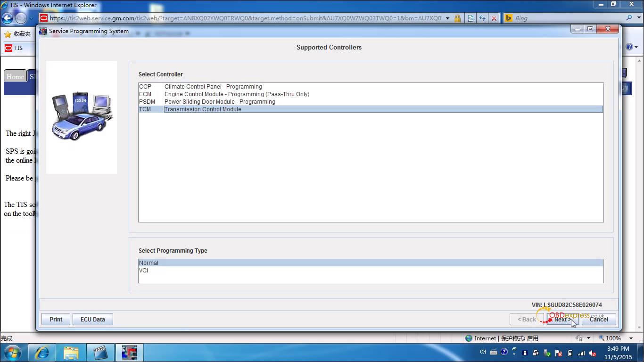
Task: Click the keyboard icon in language bar
Action: (494, 352)
